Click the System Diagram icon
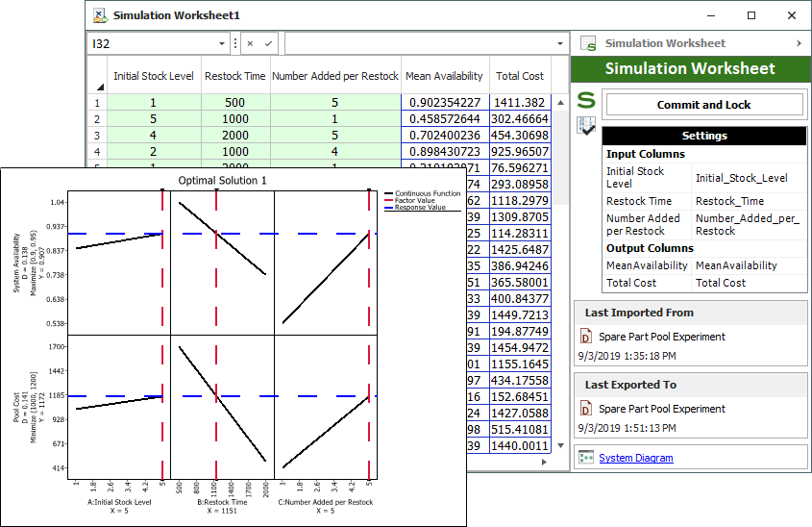This screenshot has height=527, width=812. tap(586, 458)
